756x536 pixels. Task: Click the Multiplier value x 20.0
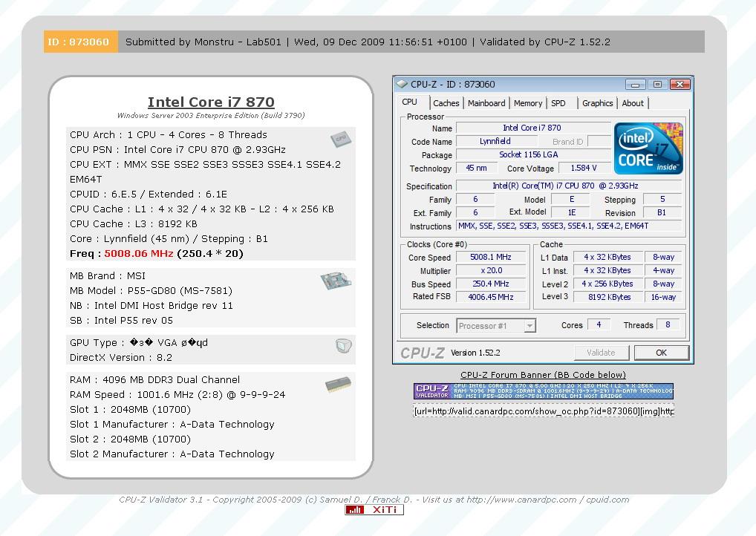[491, 270]
